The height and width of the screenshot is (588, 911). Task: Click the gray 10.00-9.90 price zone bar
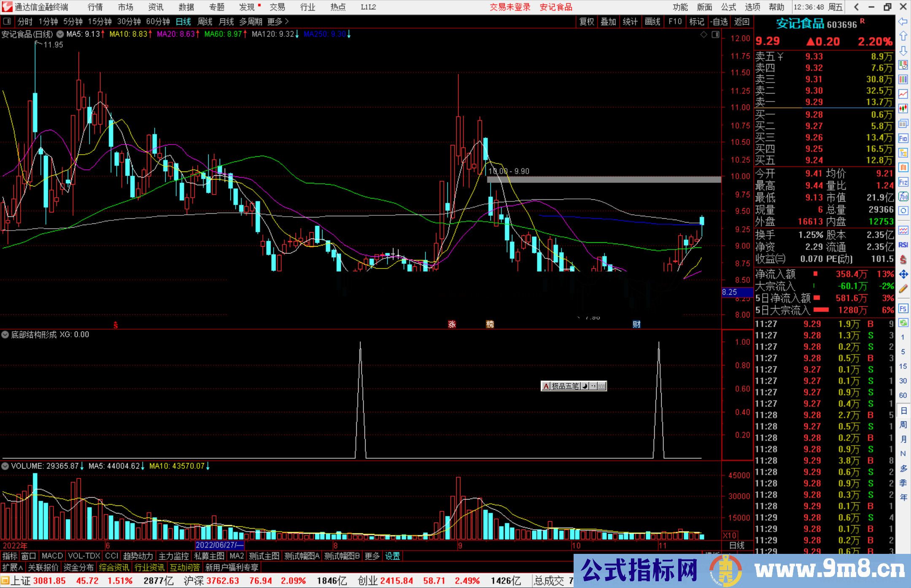pyautogui.click(x=603, y=180)
